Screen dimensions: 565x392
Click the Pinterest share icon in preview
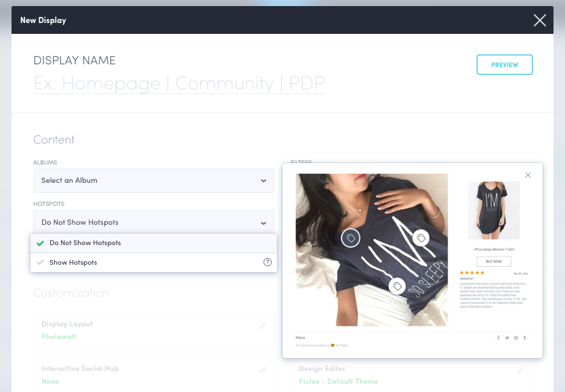516,337
